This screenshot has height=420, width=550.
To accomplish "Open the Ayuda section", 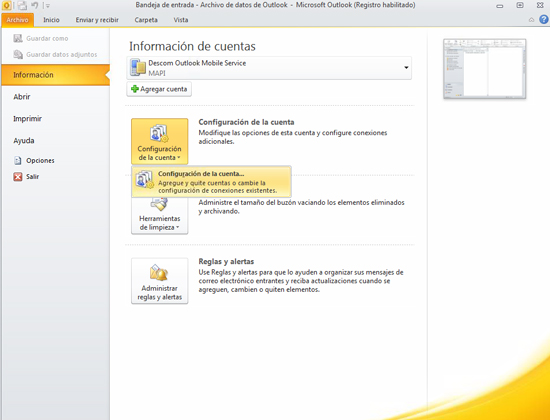I will (x=24, y=141).
